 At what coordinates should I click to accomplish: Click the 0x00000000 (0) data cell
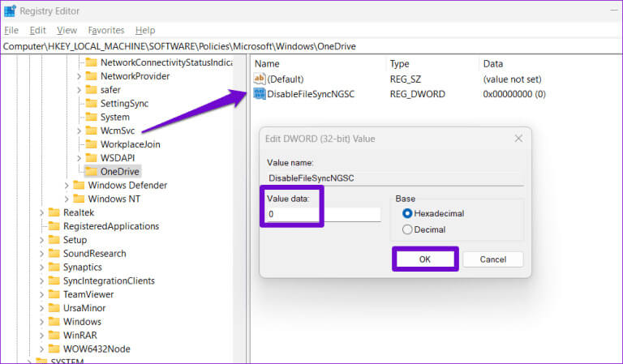[x=514, y=94]
